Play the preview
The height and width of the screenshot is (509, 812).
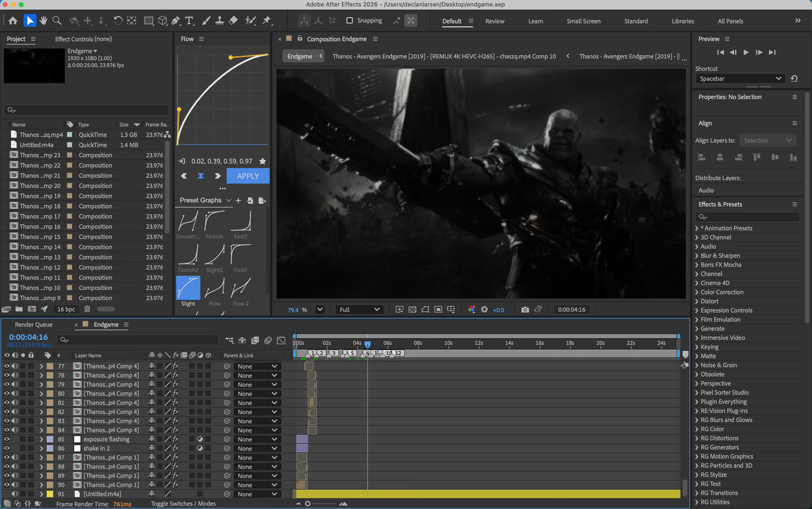coord(746,52)
